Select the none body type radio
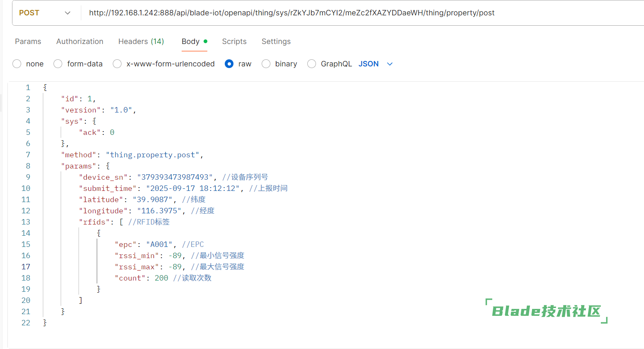The width and height of the screenshot is (644, 349). click(17, 64)
